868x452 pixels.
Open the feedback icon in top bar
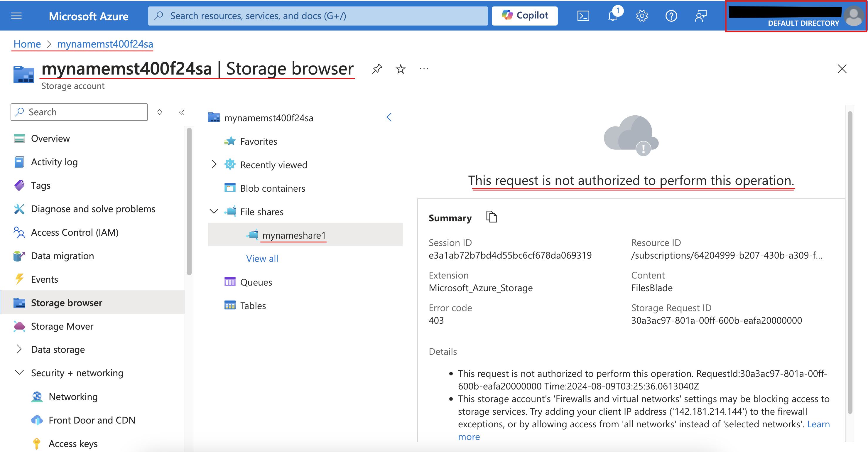pos(700,16)
